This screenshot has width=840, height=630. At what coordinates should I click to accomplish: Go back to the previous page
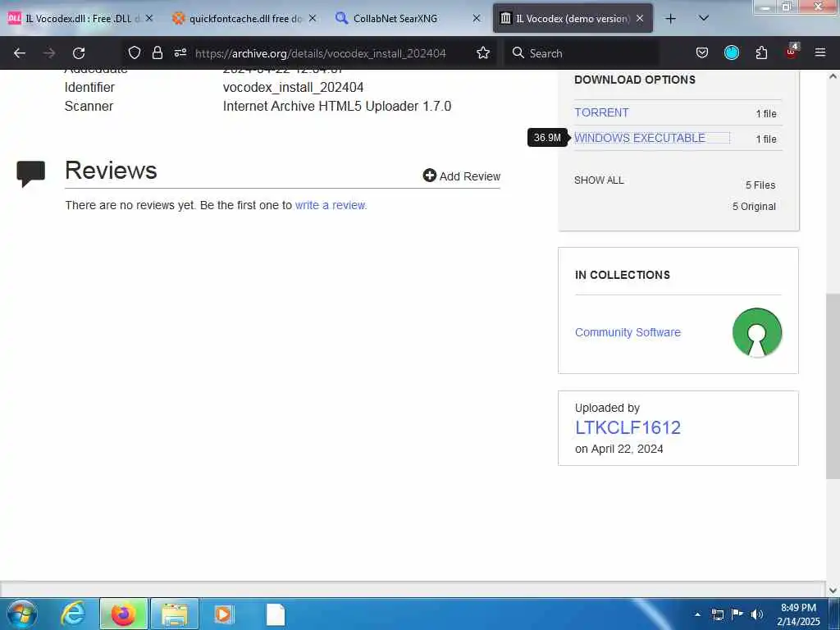tap(20, 53)
